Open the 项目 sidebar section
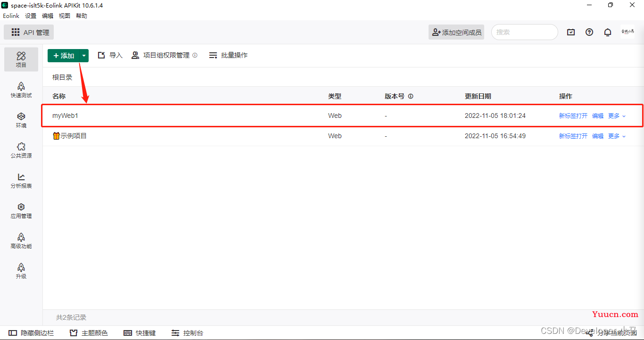Image resolution: width=644 pixels, height=340 pixels. [x=21, y=59]
